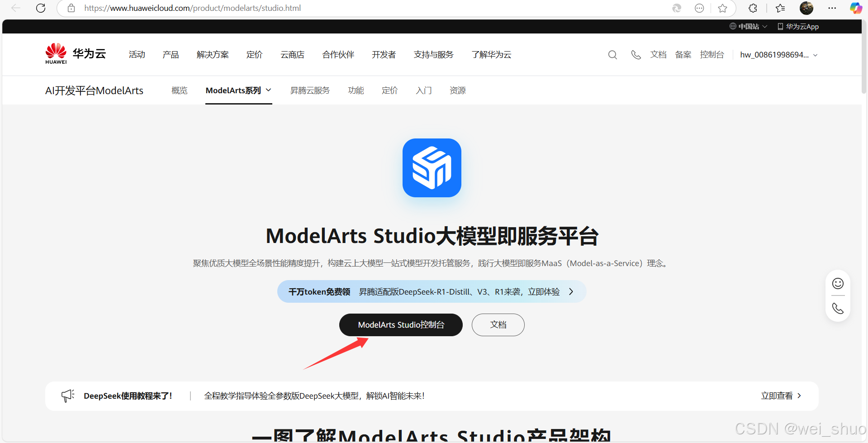Select the 昇腾云服务 tab

click(310, 90)
